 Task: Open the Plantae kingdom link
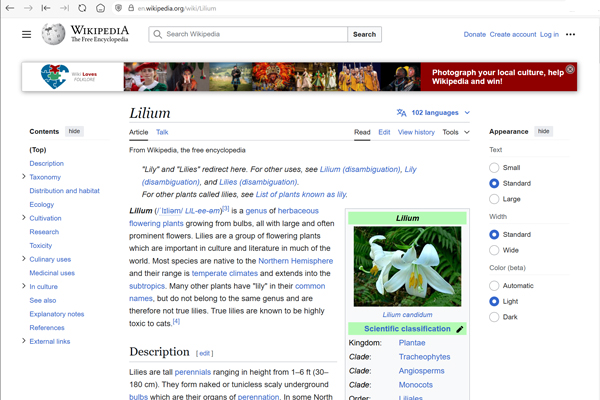(412, 343)
